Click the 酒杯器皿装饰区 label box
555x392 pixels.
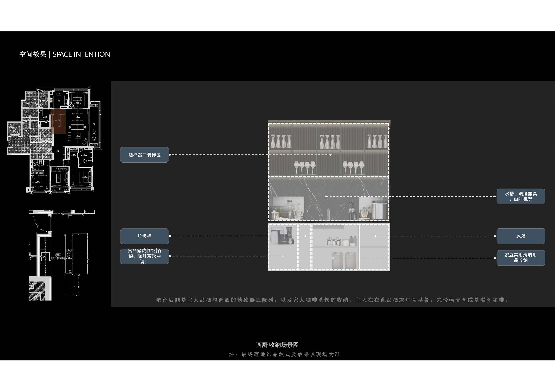pos(144,155)
